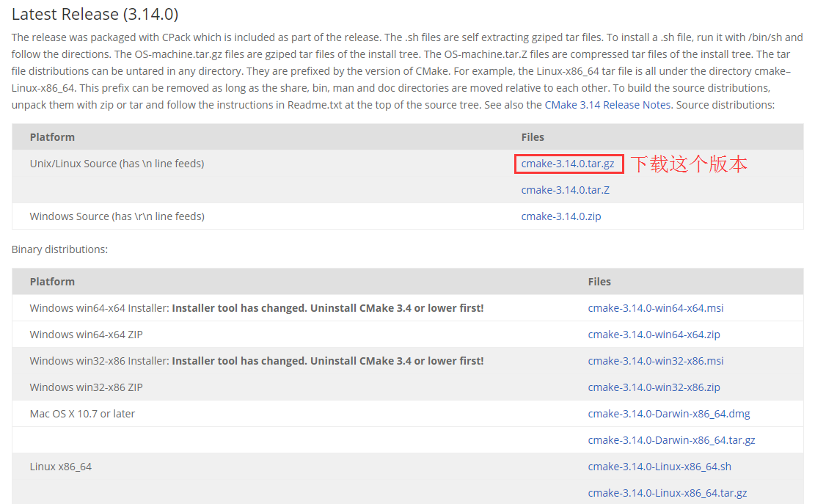Click the Windows win32-x86 Installer row text
Viewport: 837px width, 504px height.
coord(257,361)
